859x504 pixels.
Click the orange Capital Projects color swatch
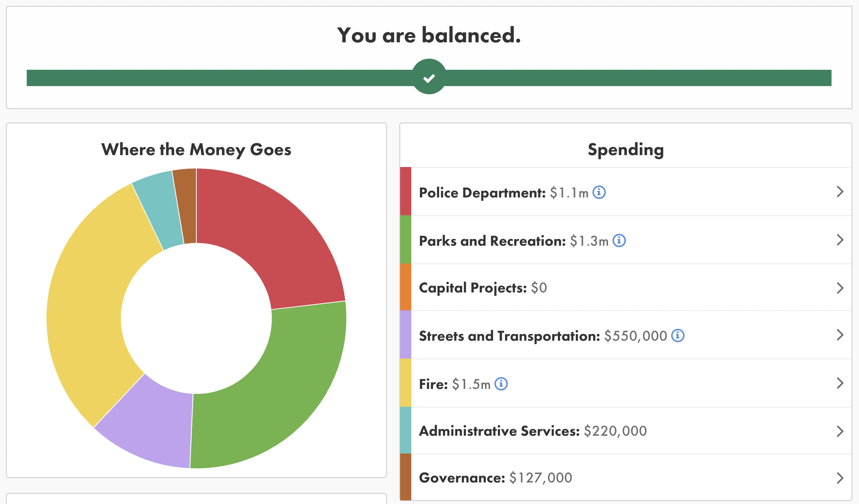405,287
